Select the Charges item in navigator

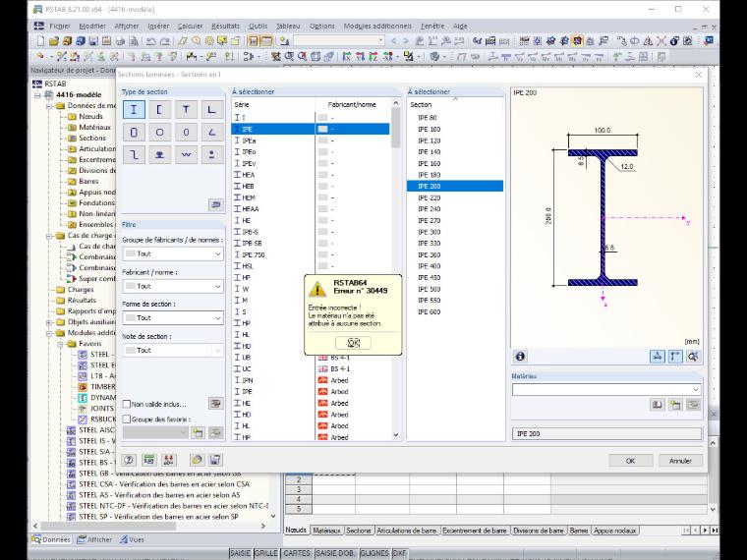coord(81,290)
